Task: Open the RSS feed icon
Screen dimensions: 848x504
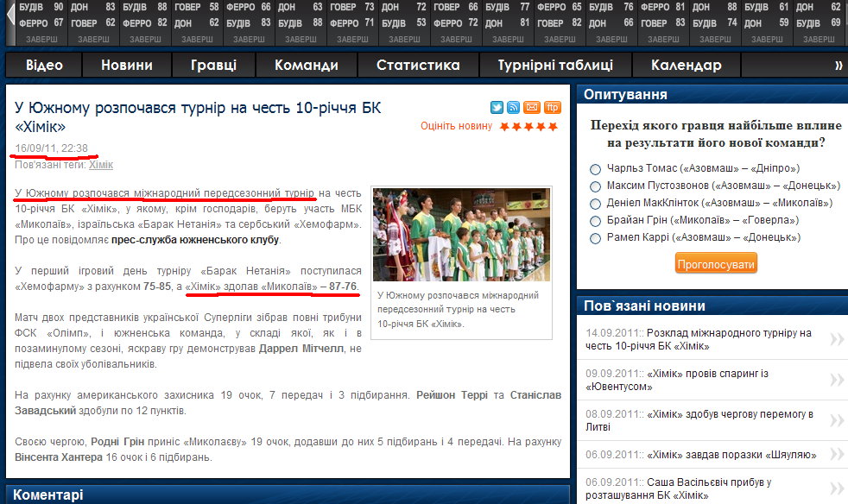Action: pyautogui.click(x=513, y=107)
